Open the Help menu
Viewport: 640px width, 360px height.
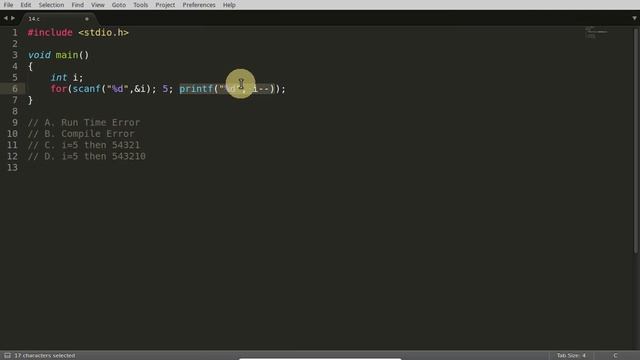229,5
